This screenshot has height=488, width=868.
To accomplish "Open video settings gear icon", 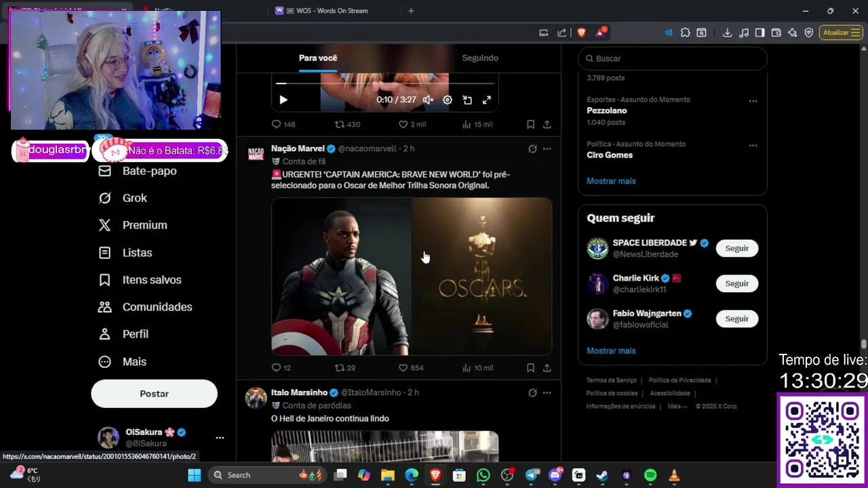I will click(448, 100).
